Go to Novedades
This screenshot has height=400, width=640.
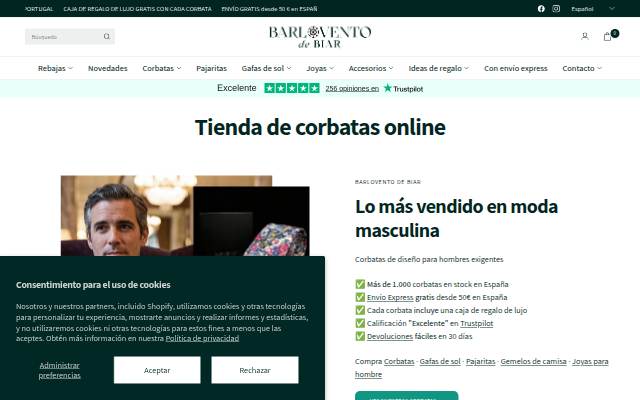tap(108, 68)
